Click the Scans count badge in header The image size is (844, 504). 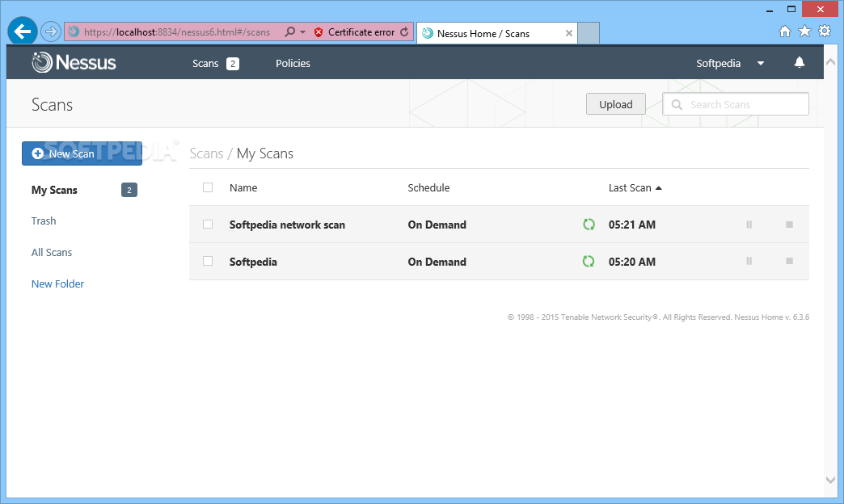pos(233,64)
